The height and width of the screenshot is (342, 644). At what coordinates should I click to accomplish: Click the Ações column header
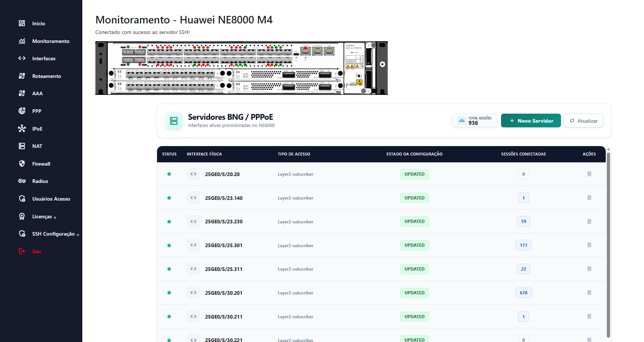click(589, 154)
